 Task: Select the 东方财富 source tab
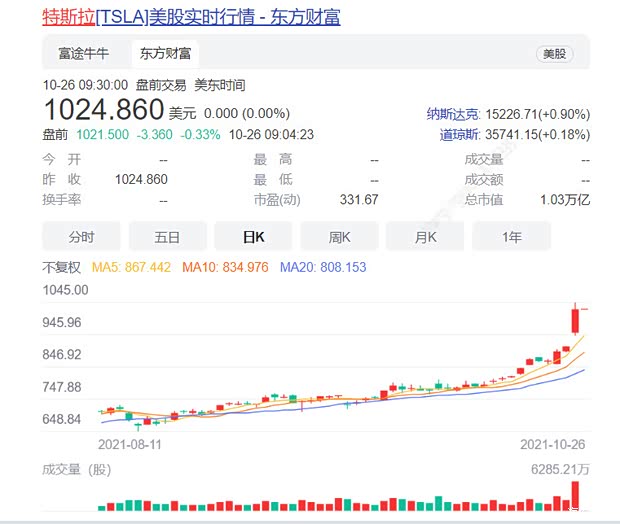[166, 53]
